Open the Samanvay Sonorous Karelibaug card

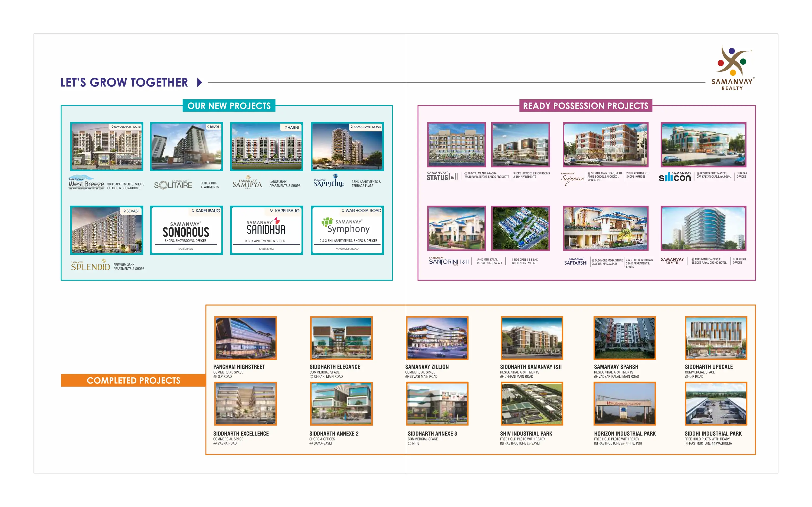click(x=186, y=230)
